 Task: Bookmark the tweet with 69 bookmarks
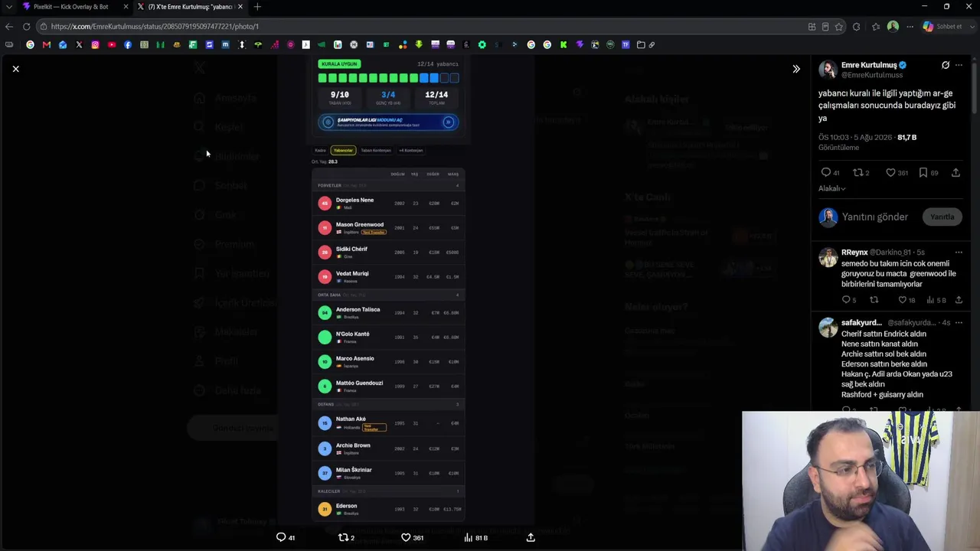coord(923,173)
